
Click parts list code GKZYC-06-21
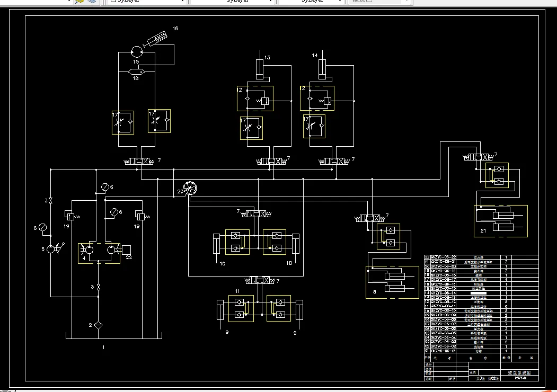click(444, 262)
